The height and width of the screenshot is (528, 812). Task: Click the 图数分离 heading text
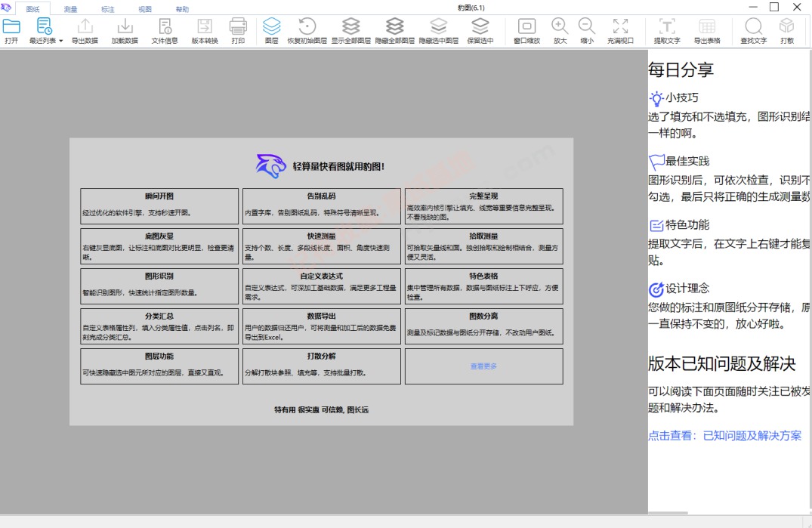click(483, 316)
